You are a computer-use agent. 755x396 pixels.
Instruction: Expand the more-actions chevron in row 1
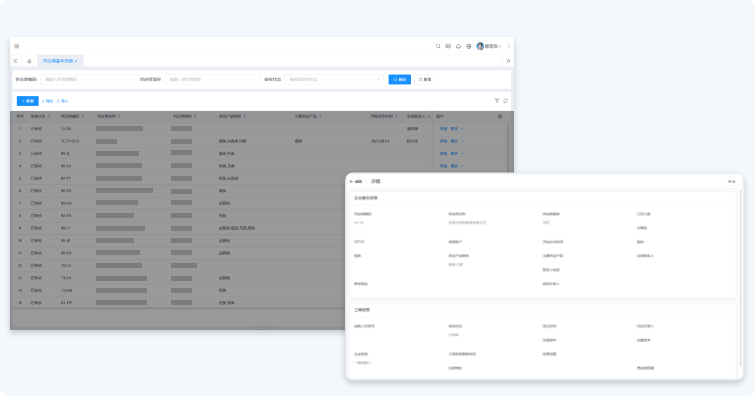[x=463, y=129]
